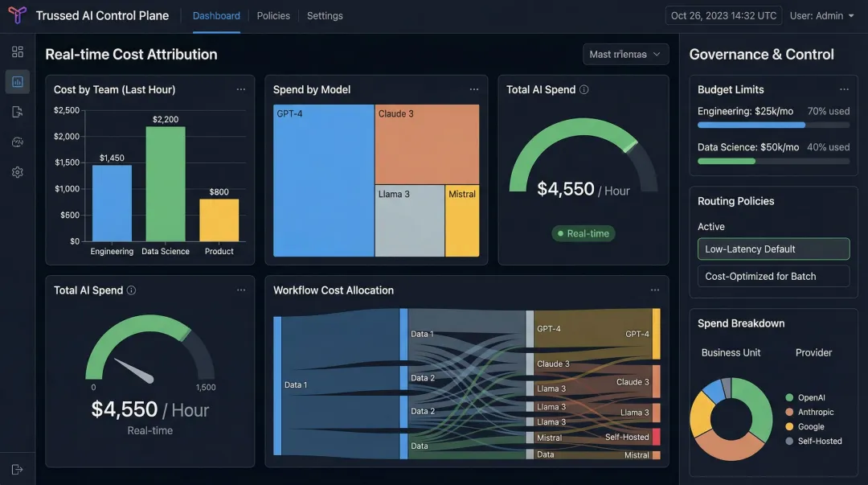Click the logout icon at the sidebar bottom
This screenshot has width=868, height=485.
pos(18,469)
